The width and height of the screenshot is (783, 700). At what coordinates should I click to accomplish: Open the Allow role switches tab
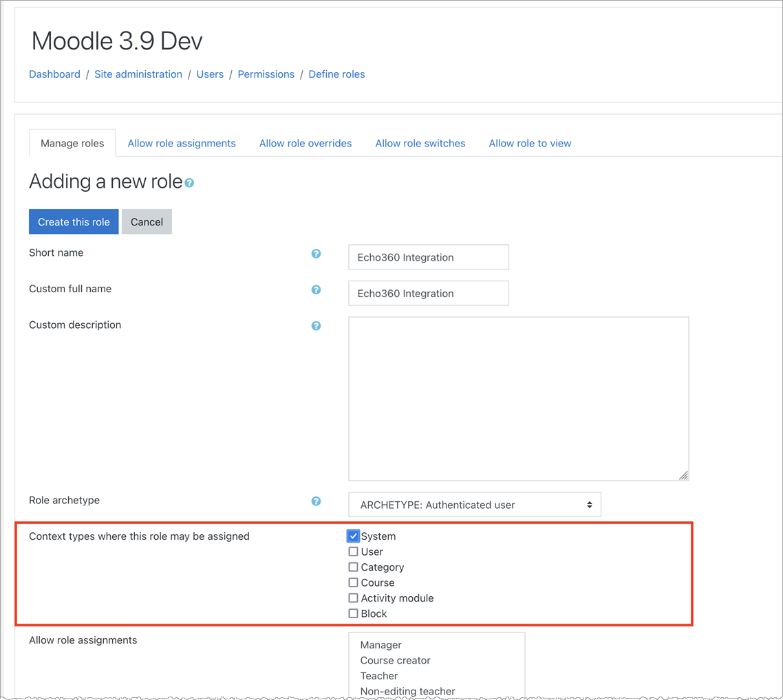[420, 143]
